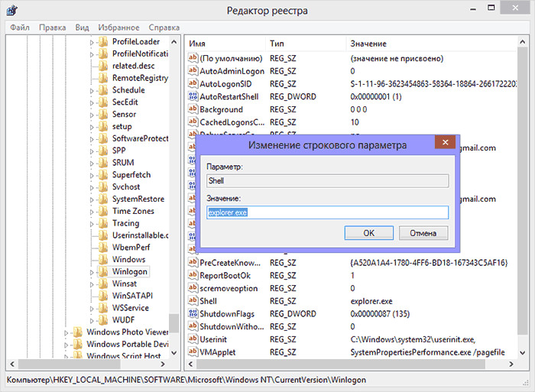535x392 pixels.
Task: Click string icon of ReportBootOk
Action: 193,275
